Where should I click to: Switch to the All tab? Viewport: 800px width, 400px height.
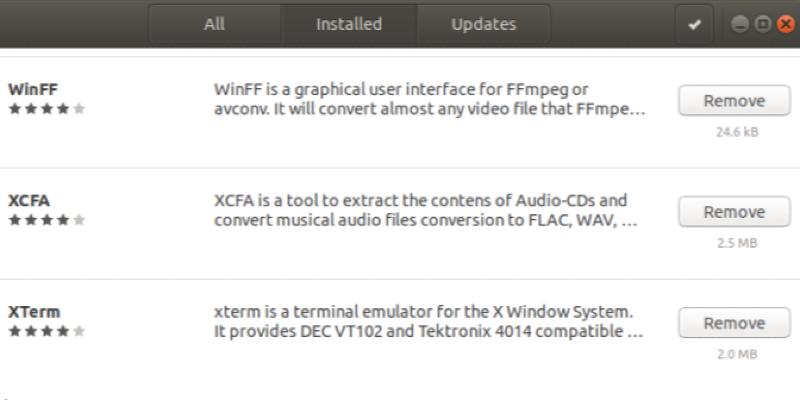point(215,24)
